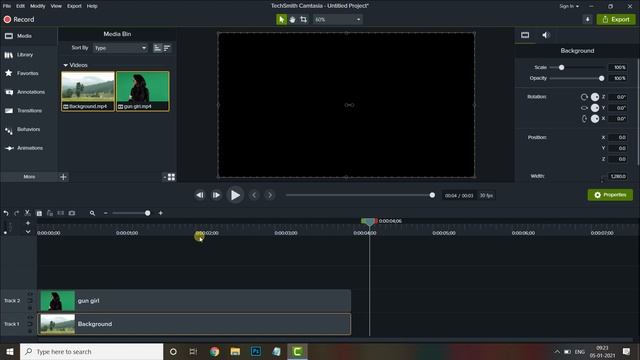The width and height of the screenshot is (640, 360).
Task: Open the Annotations tab in the sidebar
Action: [x=29, y=92]
